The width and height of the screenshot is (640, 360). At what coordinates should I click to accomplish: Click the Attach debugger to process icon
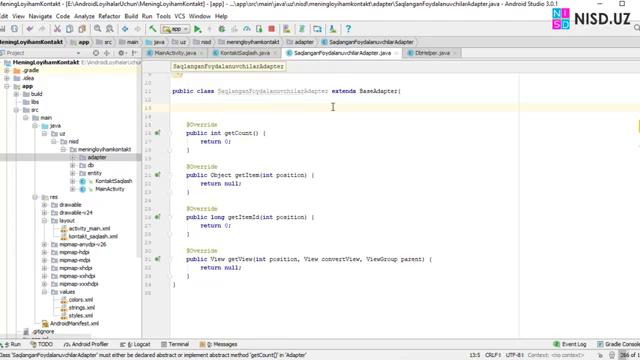click(259, 29)
